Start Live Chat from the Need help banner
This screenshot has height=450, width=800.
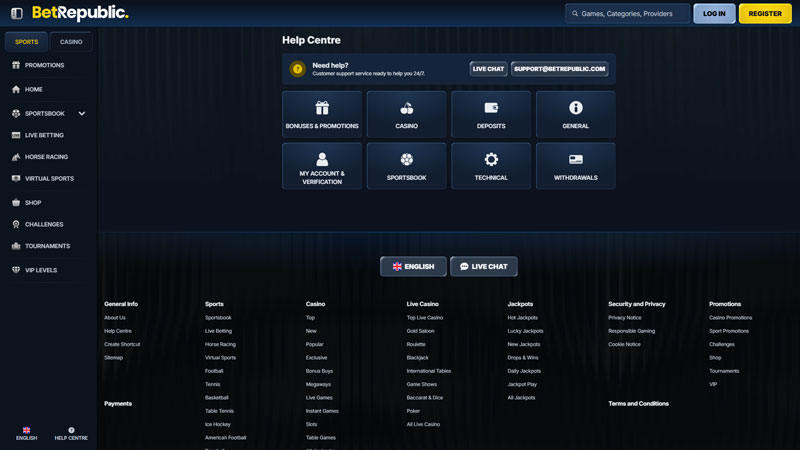click(x=488, y=69)
